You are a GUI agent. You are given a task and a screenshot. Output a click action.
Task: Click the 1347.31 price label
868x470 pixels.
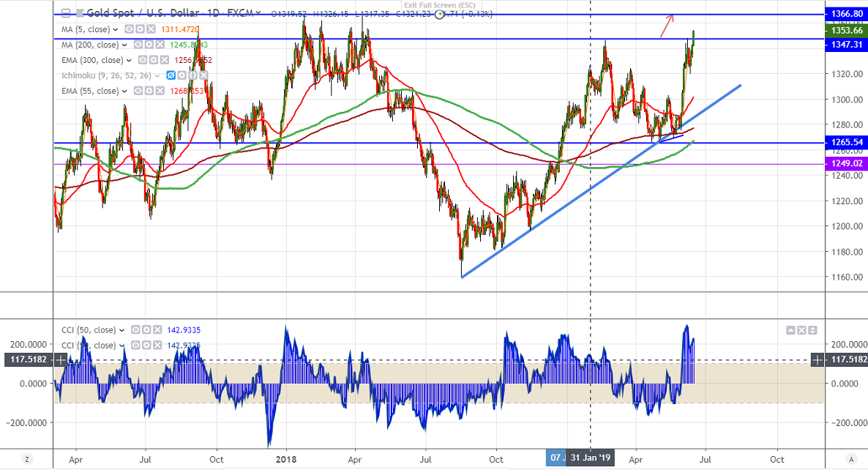pyautogui.click(x=847, y=44)
